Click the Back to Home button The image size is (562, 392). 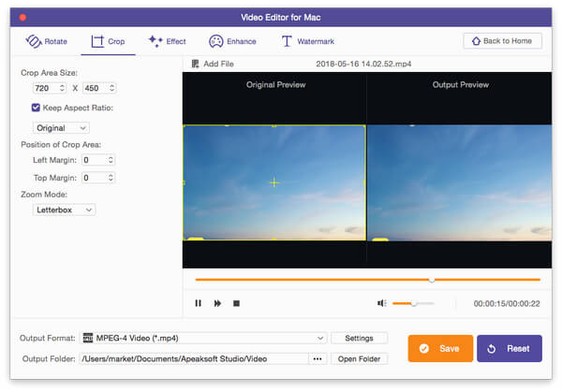coord(502,41)
